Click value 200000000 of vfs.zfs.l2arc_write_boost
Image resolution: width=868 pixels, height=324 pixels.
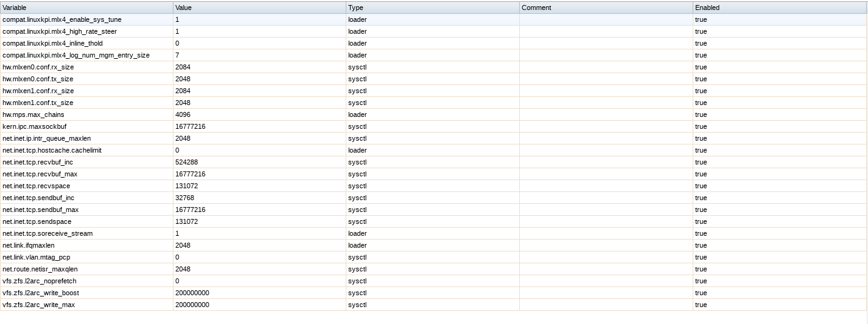coord(192,293)
